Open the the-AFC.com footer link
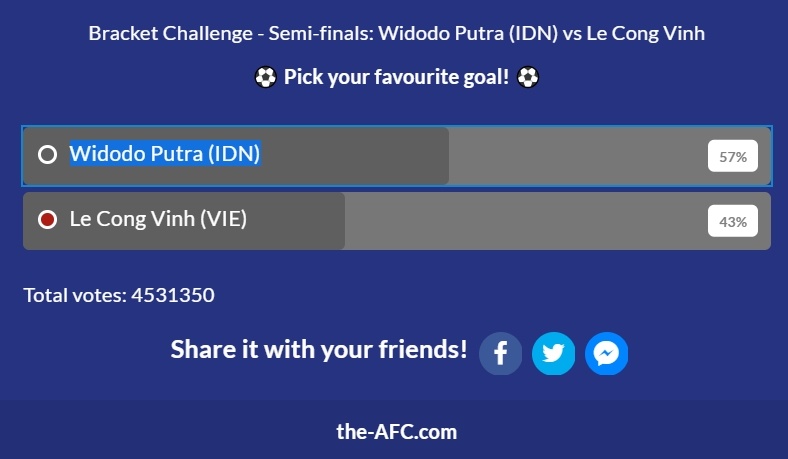 (x=396, y=432)
